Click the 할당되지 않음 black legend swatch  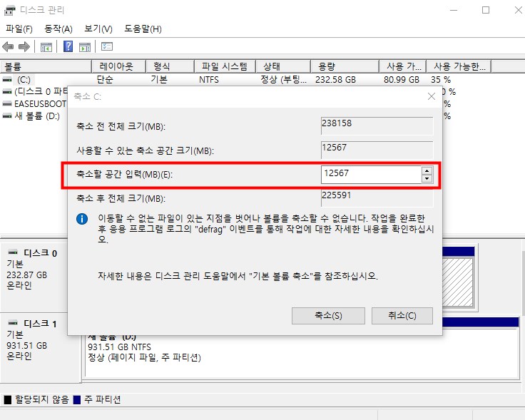pos(7,399)
